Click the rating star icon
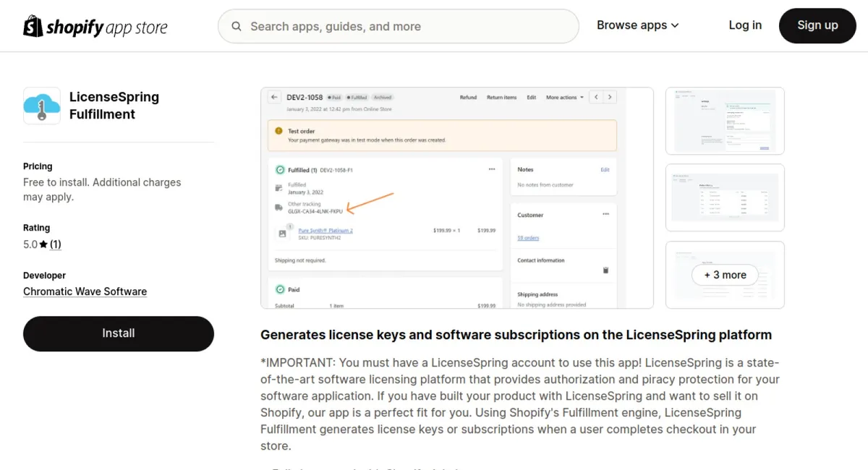This screenshot has height=470, width=868. (43, 244)
